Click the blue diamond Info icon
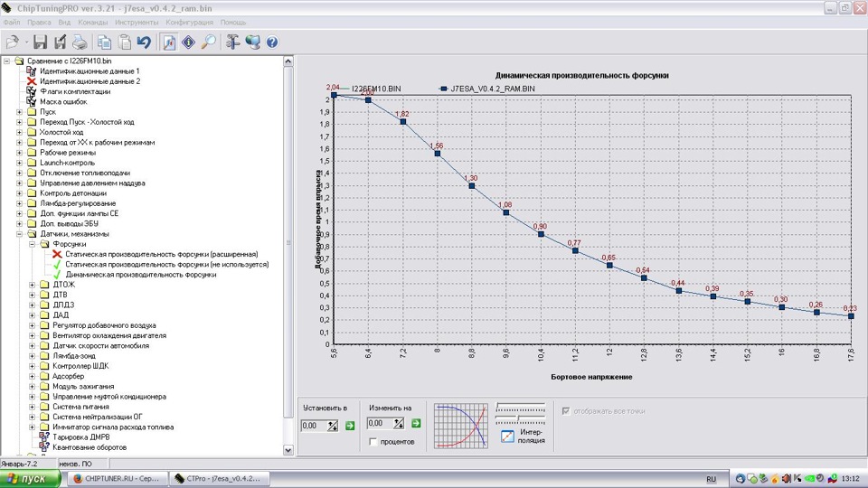 coord(189,42)
